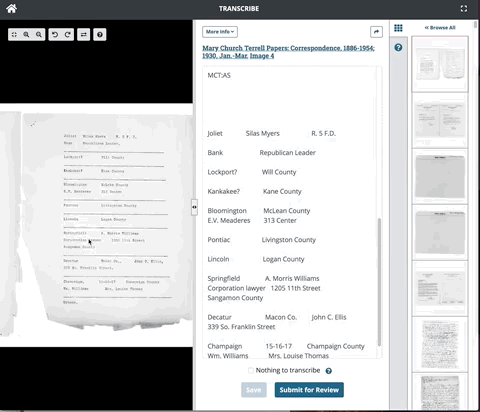Image resolution: width=480 pixels, height=412 pixels.
Task: Select the first page thumbnail
Action: [440, 64]
